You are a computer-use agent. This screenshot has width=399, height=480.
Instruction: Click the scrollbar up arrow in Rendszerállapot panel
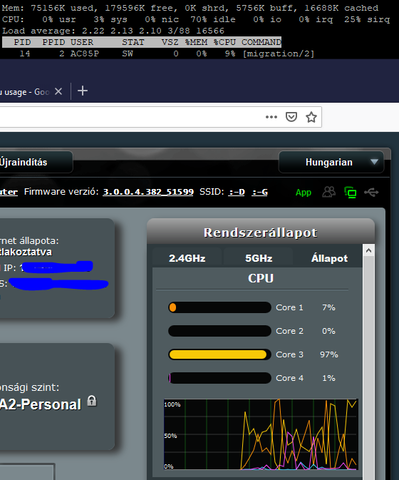coord(368,251)
